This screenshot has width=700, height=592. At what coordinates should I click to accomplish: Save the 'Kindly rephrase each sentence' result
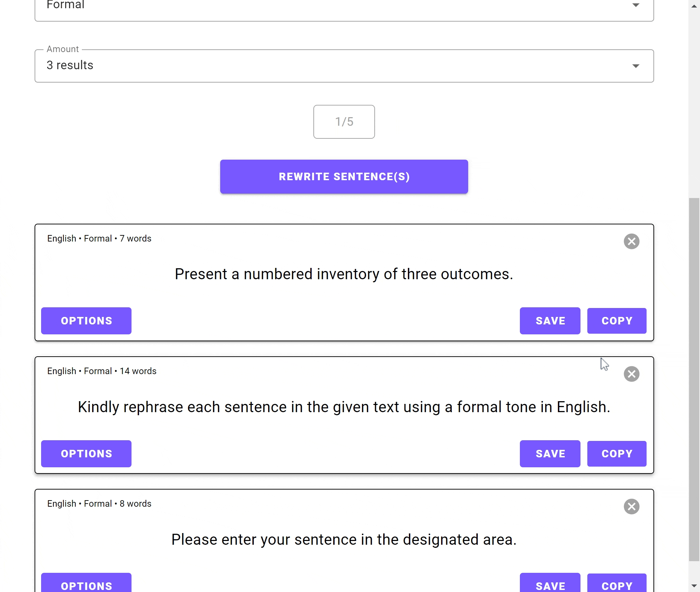click(x=550, y=454)
